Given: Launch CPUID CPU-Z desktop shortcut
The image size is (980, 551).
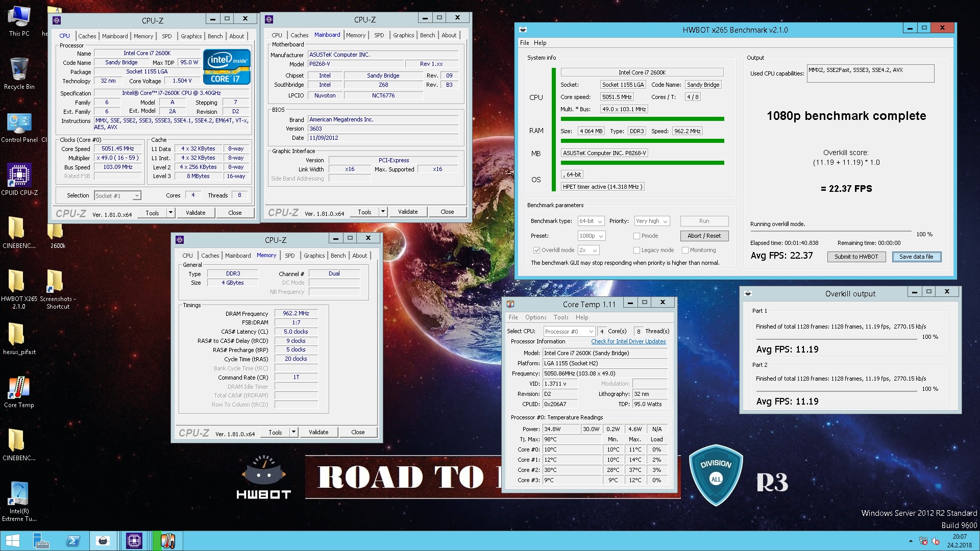Looking at the screenshot, I should (x=19, y=180).
